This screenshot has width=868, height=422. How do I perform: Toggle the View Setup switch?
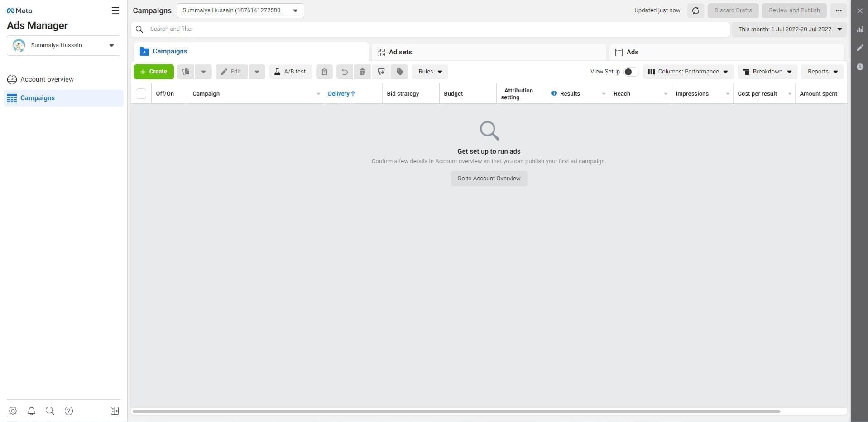(x=630, y=72)
